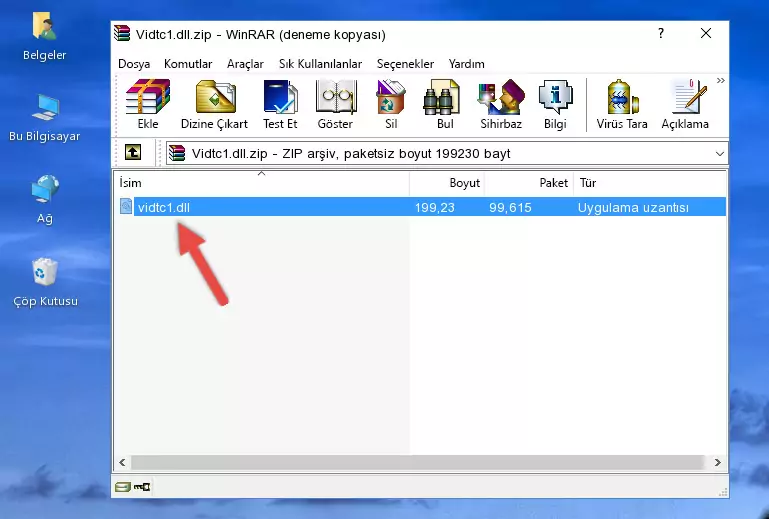Click horizontal scrollbar right arrow

pos(718,462)
